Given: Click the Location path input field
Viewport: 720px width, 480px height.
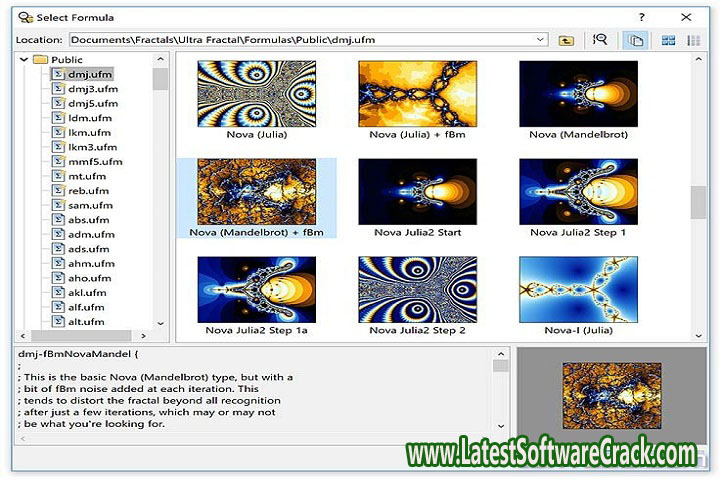Looking at the screenshot, I should point(300,40).
